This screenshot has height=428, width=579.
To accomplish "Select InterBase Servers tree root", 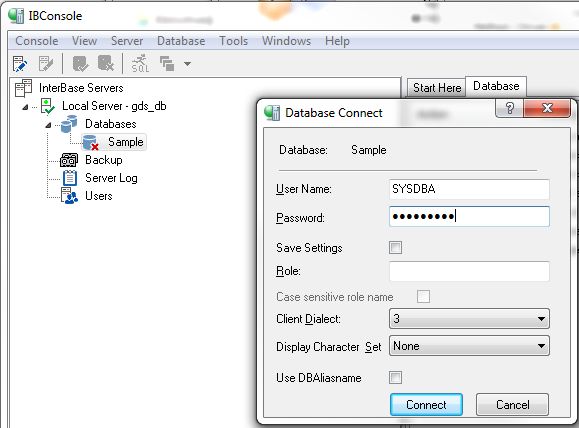I will coord(81,88).
